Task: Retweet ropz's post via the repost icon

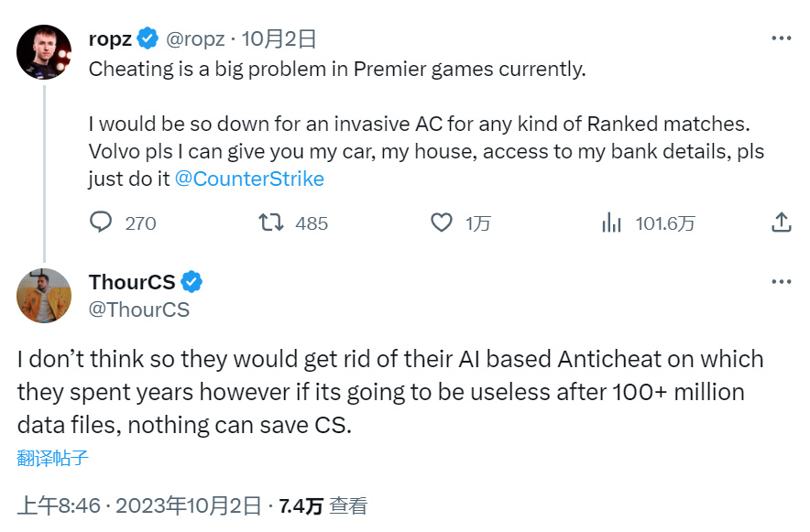Action: point(271,223)
